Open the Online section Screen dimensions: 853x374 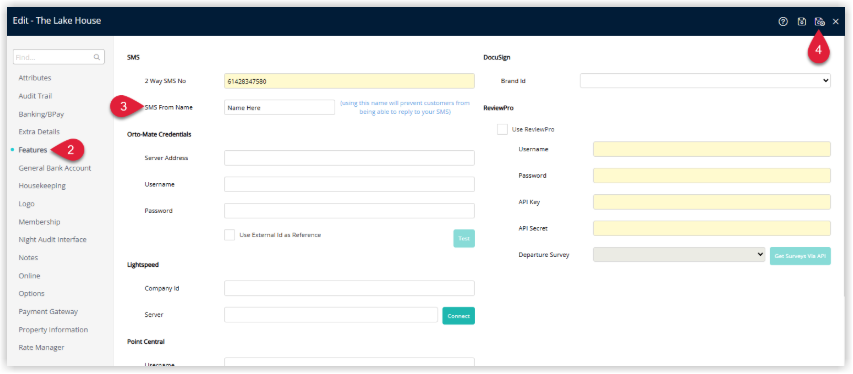[29, 276]
